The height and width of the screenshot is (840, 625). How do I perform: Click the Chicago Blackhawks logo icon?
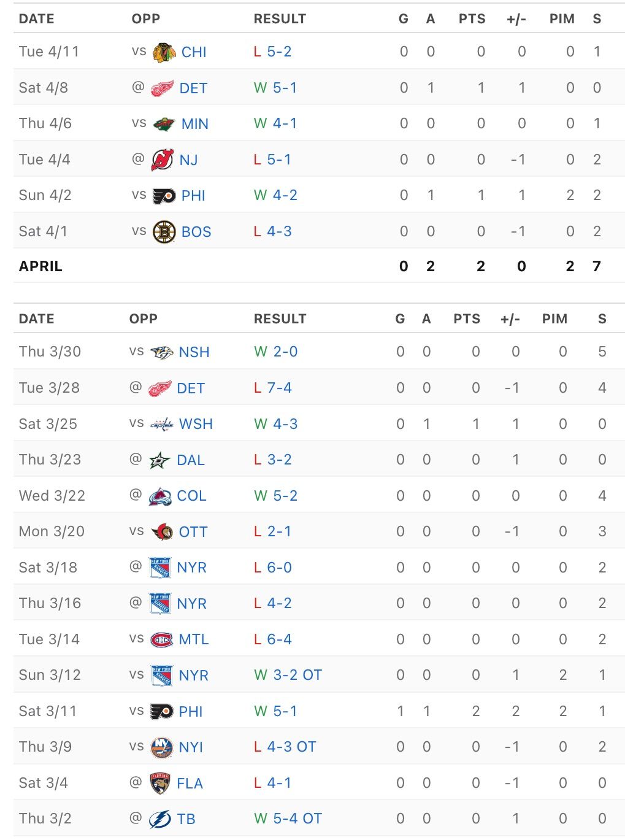click(x=164, y=52)
